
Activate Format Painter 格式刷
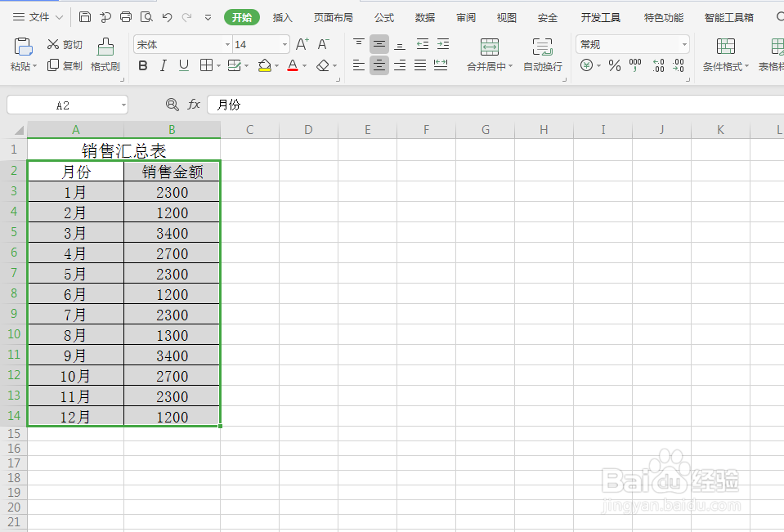click(x=105, y=55)
